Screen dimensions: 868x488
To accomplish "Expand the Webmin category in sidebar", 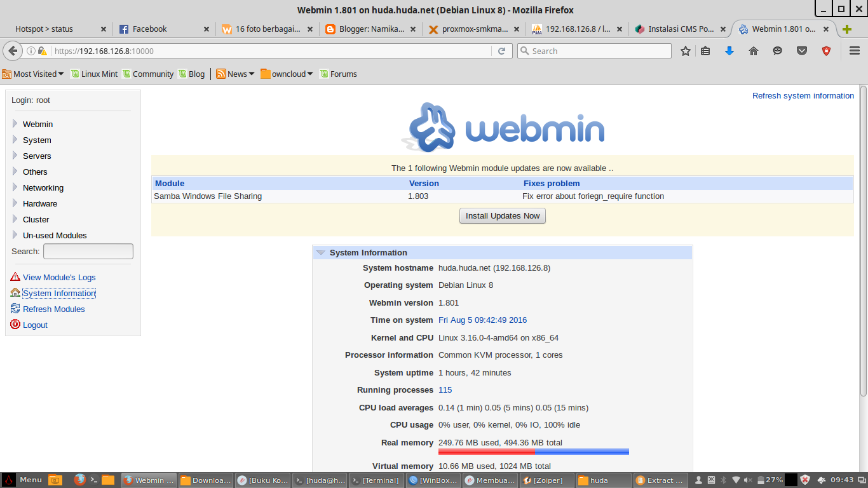I will point(15,124).
